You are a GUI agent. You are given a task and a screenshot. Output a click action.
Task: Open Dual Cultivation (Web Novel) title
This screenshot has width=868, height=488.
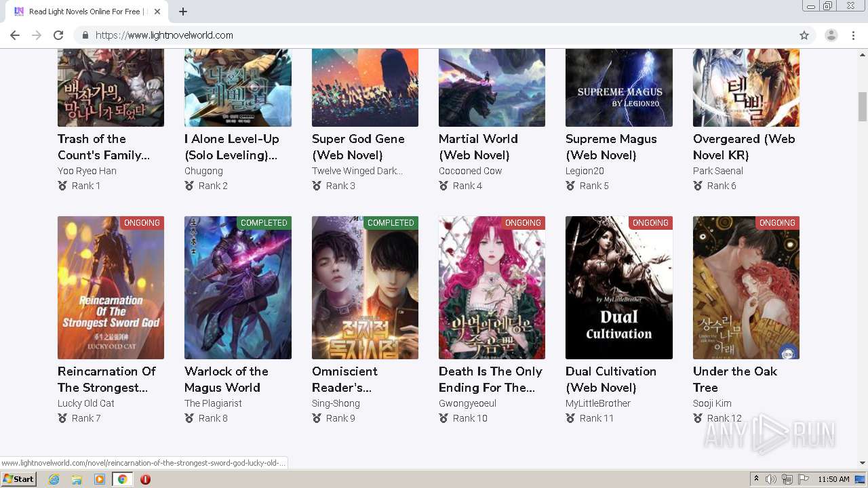pos(611,380)
